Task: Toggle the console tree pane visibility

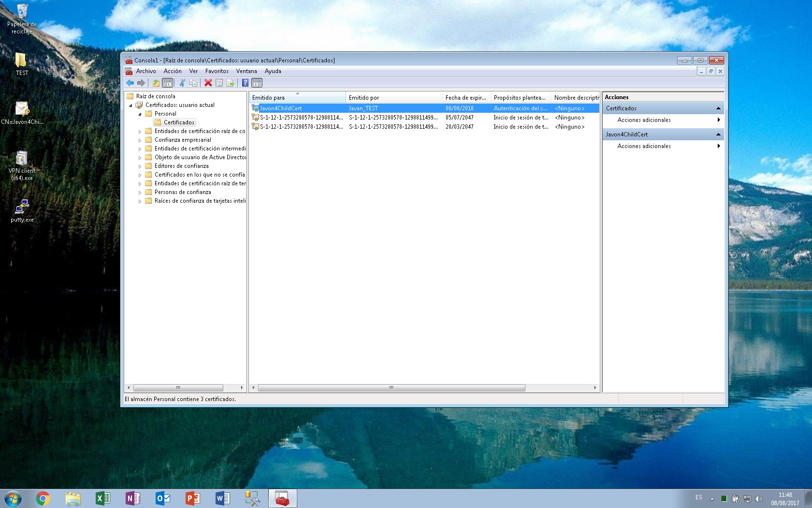Action: [167, 83]
